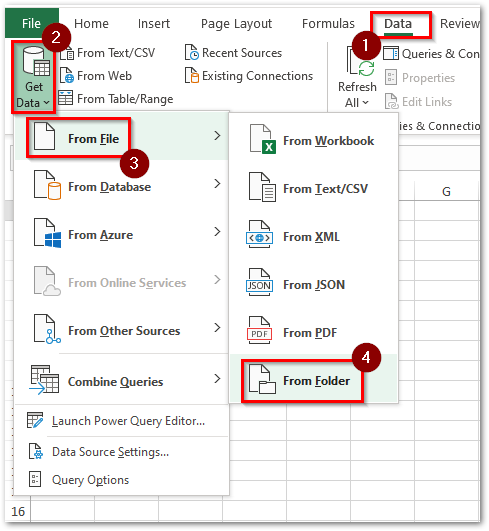This screenshot has height=531, width=489.
Task: Select From JSON file option
Action: click(x=313, y=284)
